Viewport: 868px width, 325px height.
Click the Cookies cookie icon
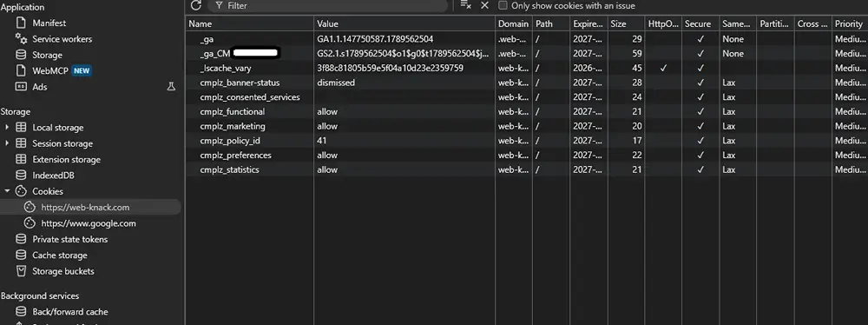click(21, 191)
